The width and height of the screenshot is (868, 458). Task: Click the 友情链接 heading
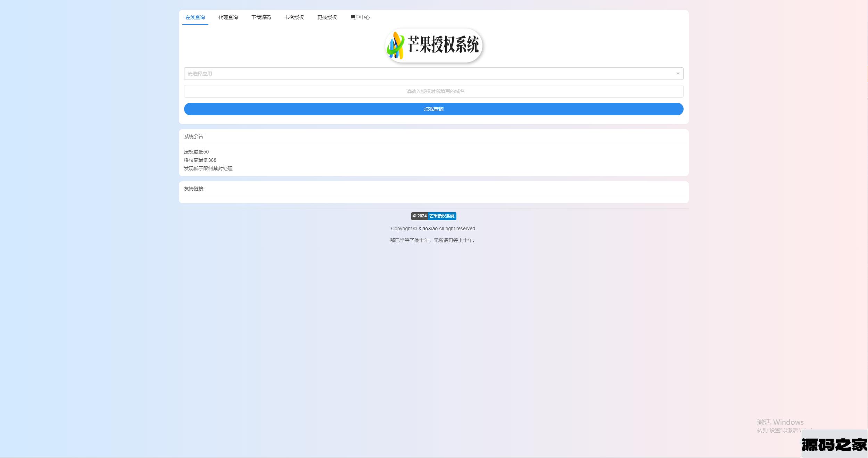coord(194,189)
